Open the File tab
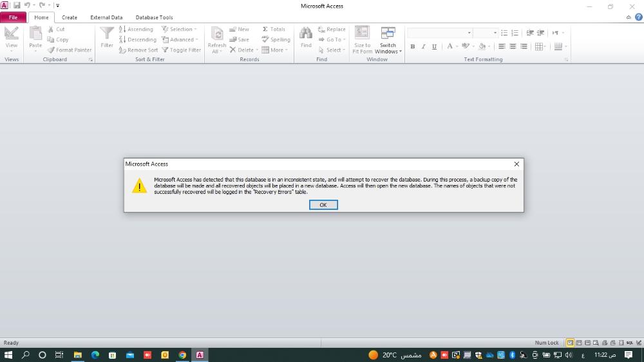 [x=13, y=17]
